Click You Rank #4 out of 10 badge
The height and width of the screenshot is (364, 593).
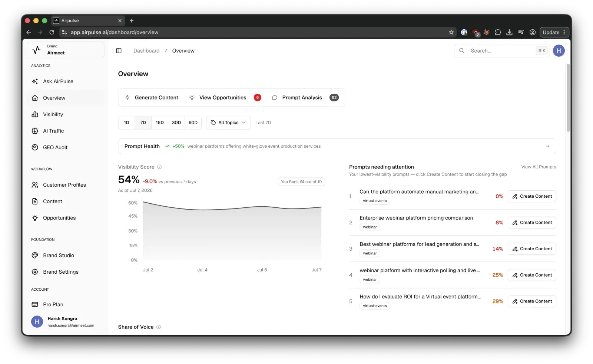point(301,182)
